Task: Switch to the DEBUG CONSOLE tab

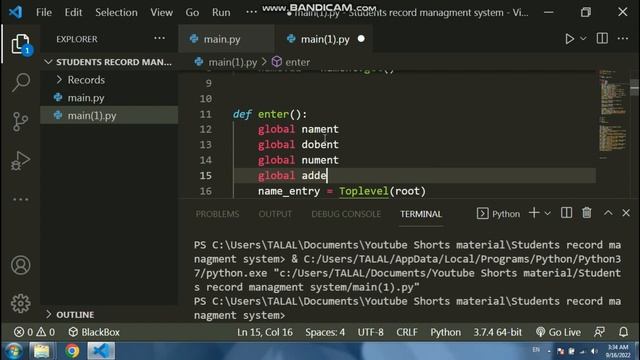Action: [346, 214]
